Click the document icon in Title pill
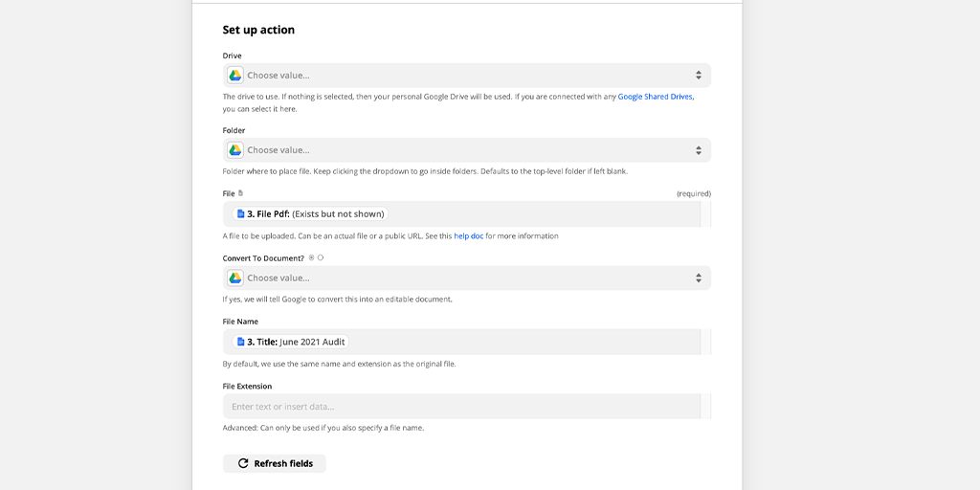The height and width of the screenshot is (490, 980). tap(240, 342)
